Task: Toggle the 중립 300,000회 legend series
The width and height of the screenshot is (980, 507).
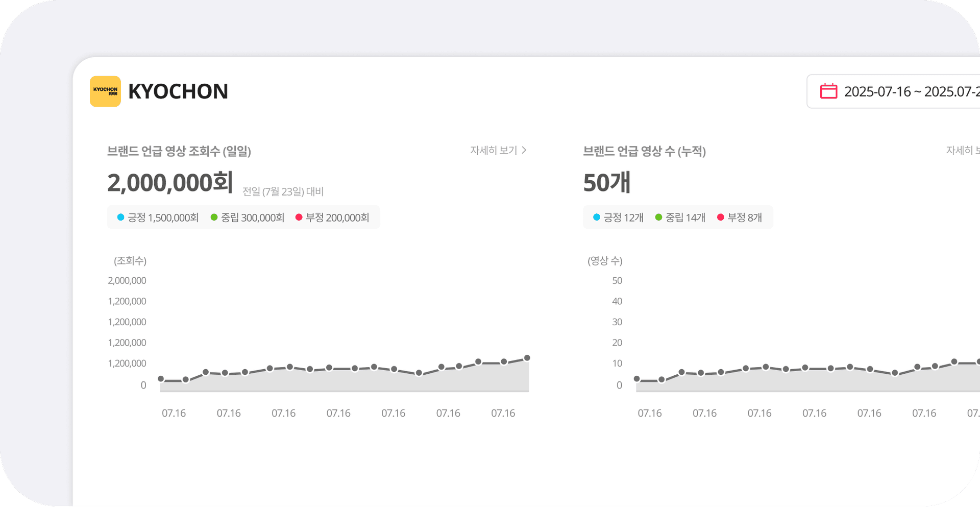Action: tap(252, 218)
